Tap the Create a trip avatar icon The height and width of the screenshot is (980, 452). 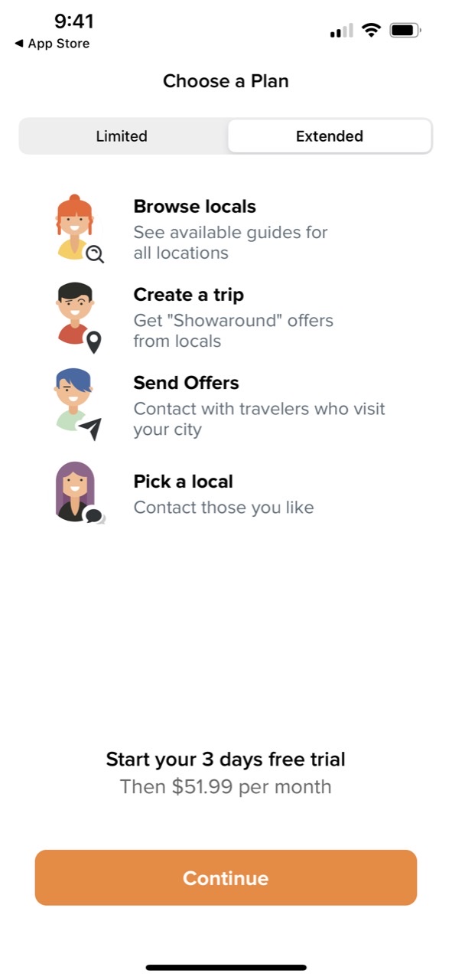tap(74, 314)
